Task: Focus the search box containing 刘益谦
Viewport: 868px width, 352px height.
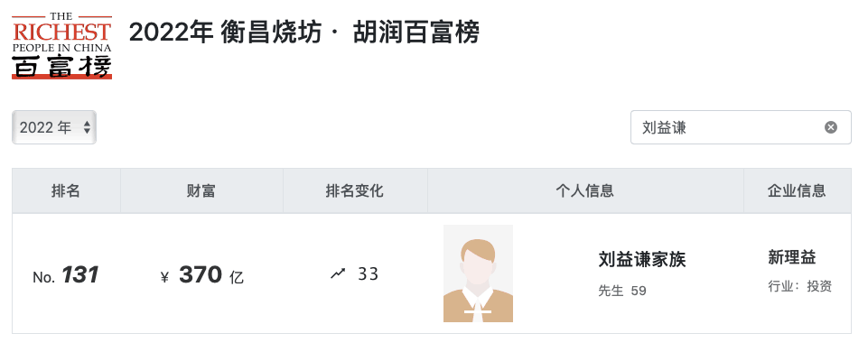Action: coord(741,127)
